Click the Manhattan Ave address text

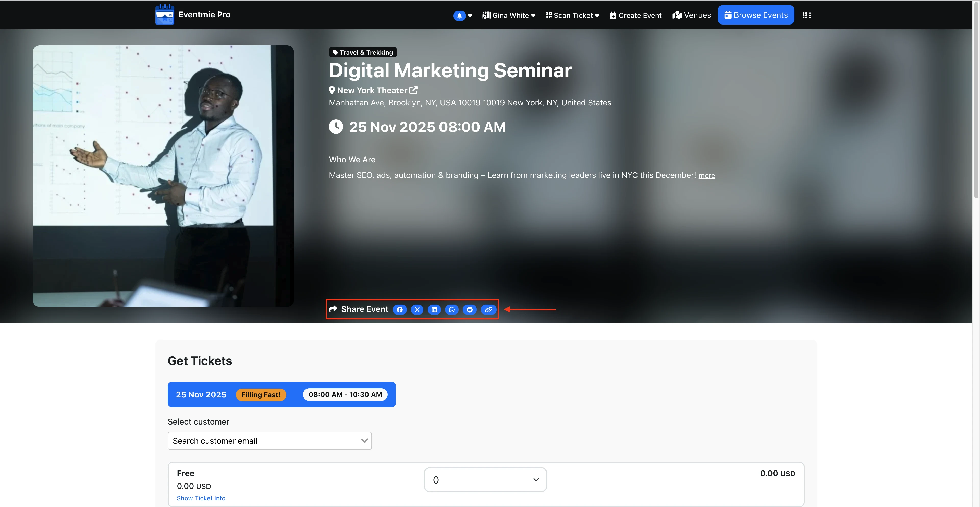pos(470,103)
